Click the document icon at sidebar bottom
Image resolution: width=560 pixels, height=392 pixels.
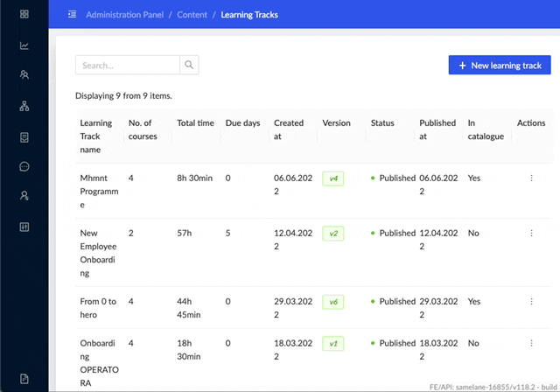click(x=24, y=378)
